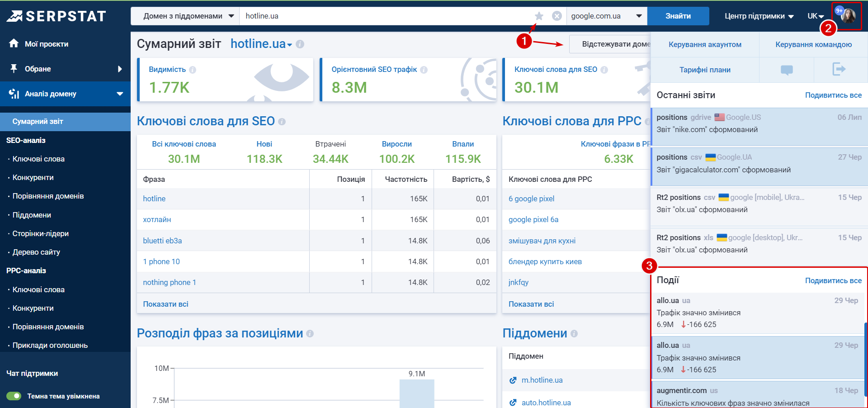This screenshot has width=868, height=408.
Task: Open the google.com.ua database dropdown
Action: pos(607,16)
